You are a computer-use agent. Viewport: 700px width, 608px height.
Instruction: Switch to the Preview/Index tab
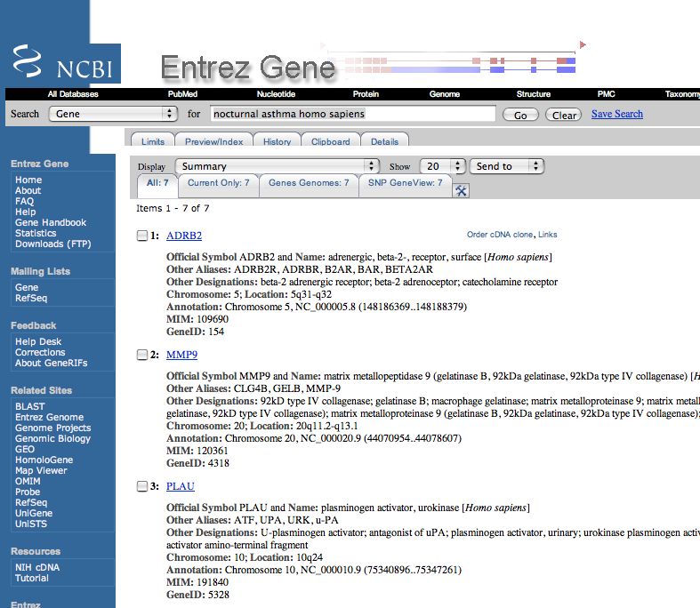[213, 141]
